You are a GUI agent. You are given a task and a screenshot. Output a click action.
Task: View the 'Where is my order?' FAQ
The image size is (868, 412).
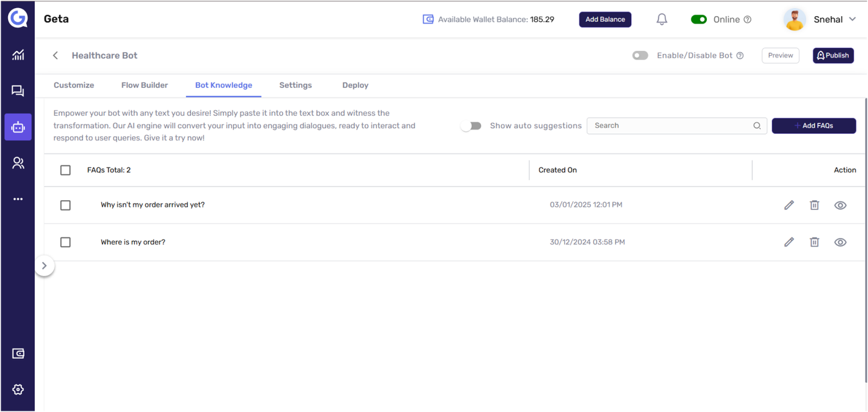tap(840, 242)
